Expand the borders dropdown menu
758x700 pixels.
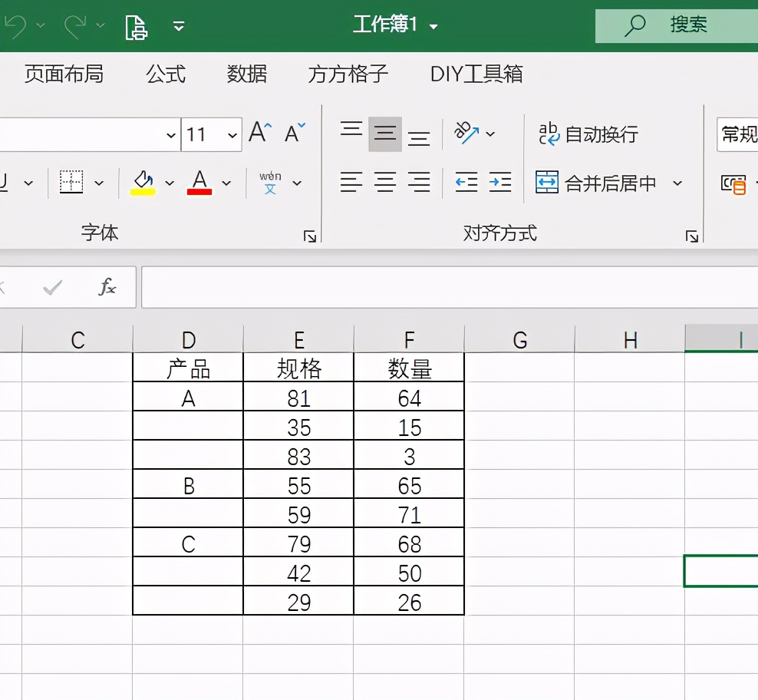[x=98, y=183]
